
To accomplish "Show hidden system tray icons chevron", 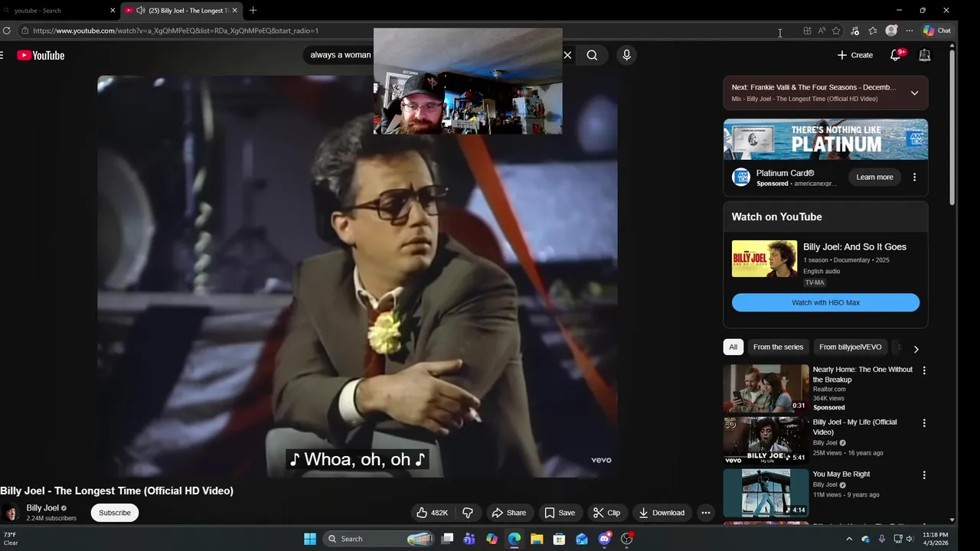I will 848,539.
